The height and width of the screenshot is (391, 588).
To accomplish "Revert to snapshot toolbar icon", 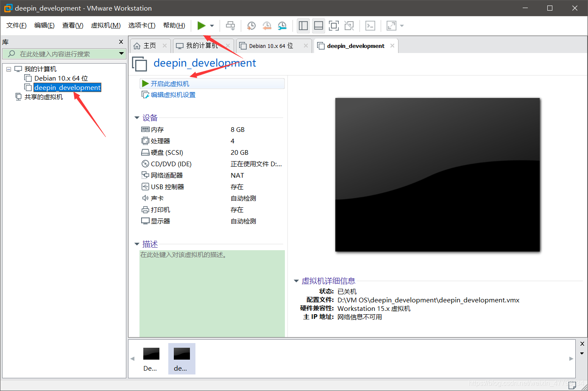I will coord(267,26).
